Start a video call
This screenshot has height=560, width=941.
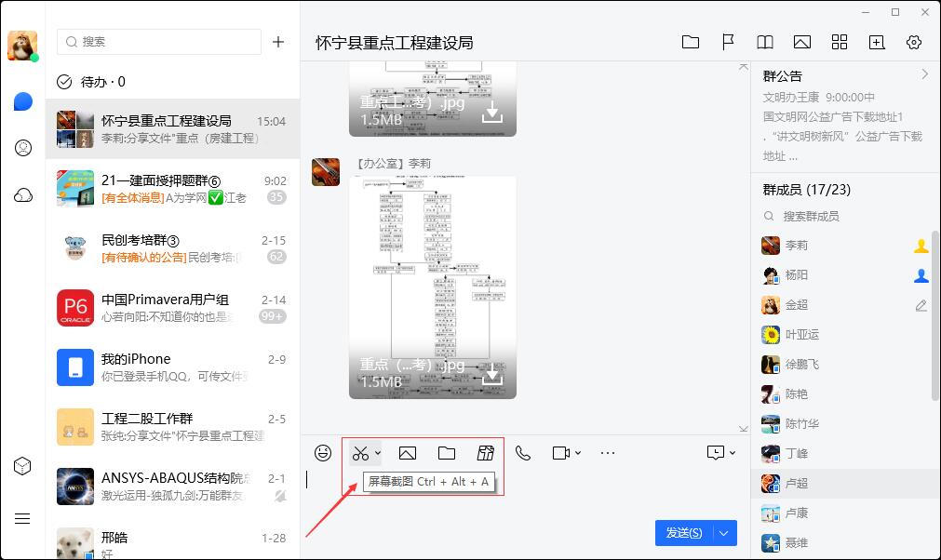coord(558,453)
